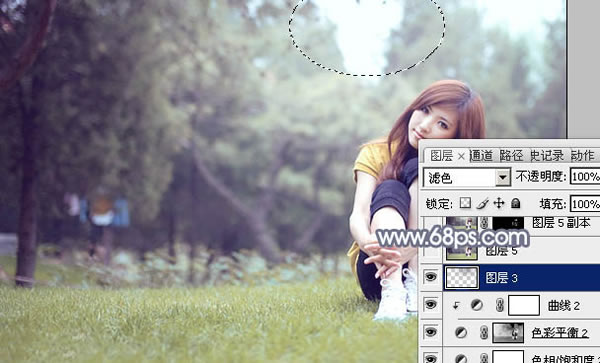Select the 色彩平衡 2 layer mask thumbnail
The height and width of the screenshot is (363, 600).
[x=508, y=332]
